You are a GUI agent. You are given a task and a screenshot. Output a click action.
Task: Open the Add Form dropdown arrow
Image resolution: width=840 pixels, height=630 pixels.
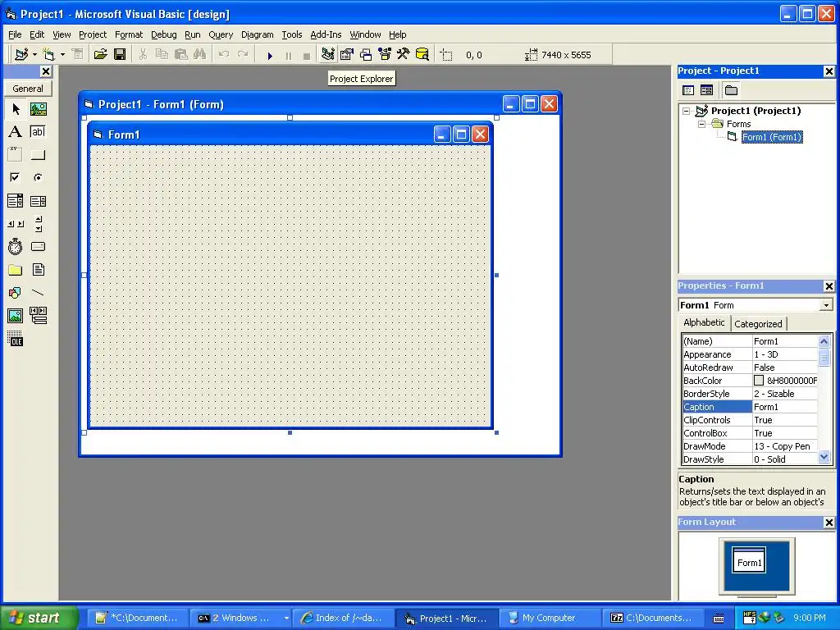pos(62,55)
